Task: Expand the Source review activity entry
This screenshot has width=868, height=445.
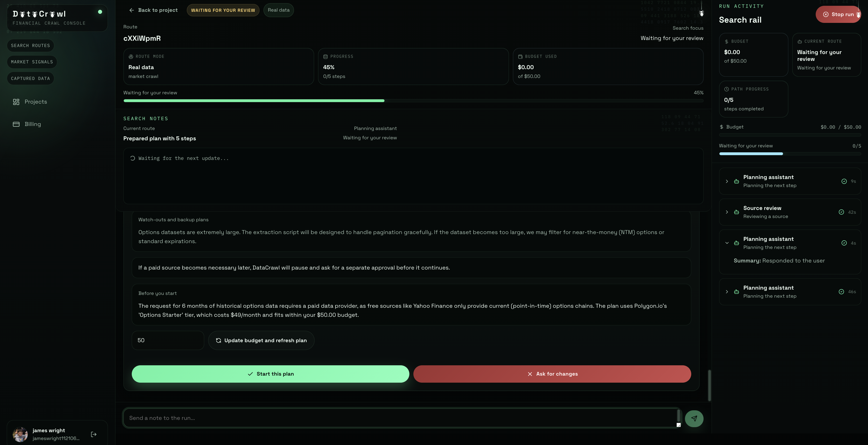Action: pos(727,212)
